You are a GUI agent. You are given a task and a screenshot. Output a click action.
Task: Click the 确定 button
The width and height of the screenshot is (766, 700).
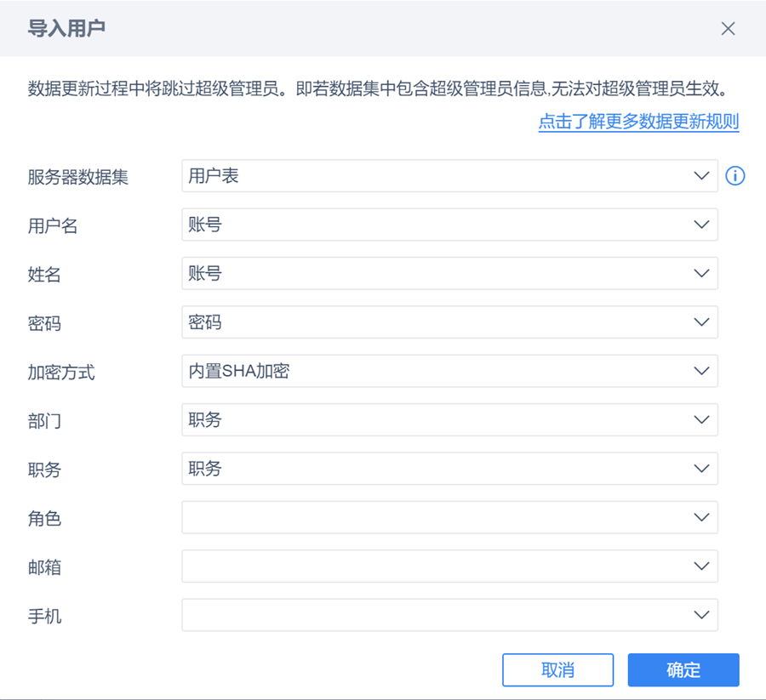(683, 670)
